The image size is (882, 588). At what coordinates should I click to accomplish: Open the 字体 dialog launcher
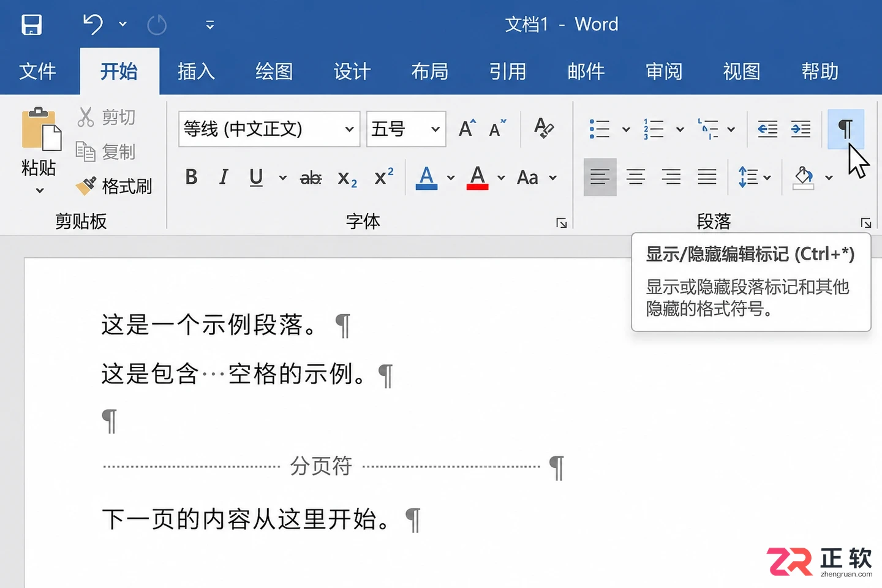tap(562, 223)
